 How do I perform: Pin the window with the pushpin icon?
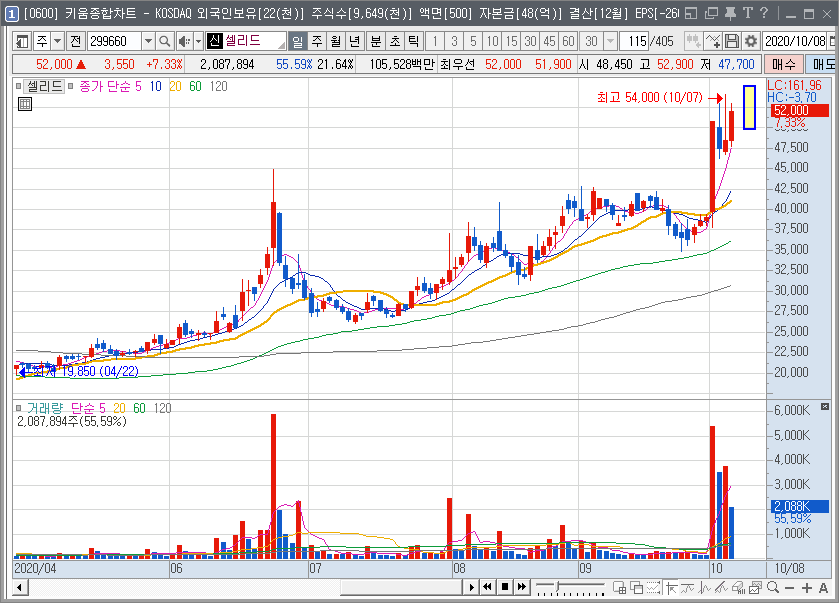click(730, 13)
